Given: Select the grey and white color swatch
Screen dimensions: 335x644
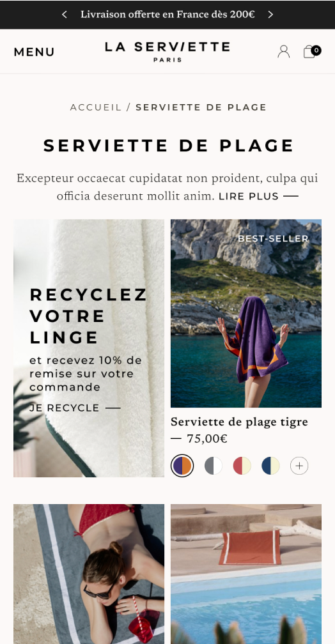Looking at the screenshot, I should (x=214, y=466).
